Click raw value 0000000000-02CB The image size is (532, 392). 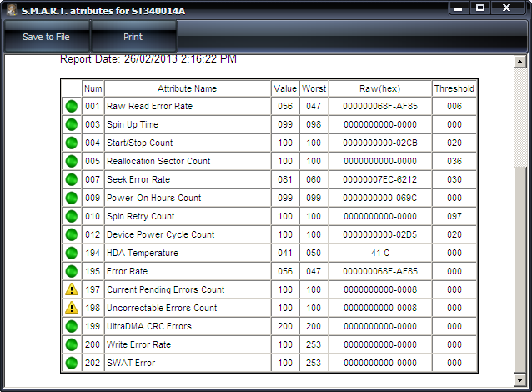380,143
